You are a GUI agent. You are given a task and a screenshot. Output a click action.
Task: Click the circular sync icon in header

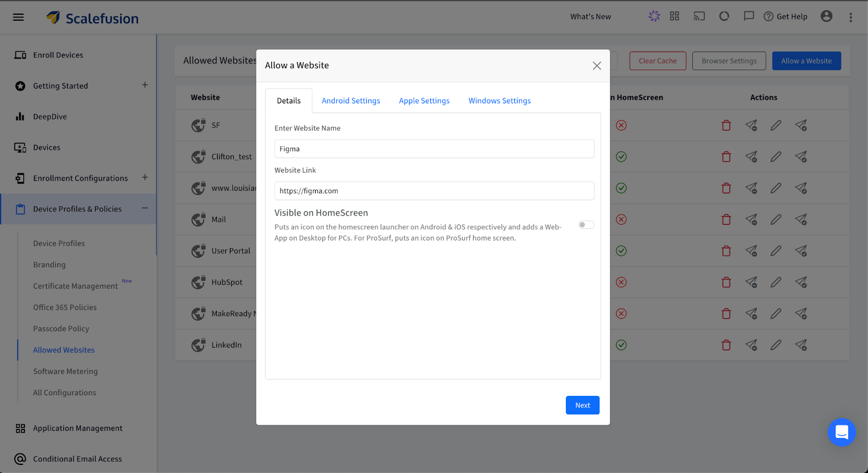[x=724, y=16]
